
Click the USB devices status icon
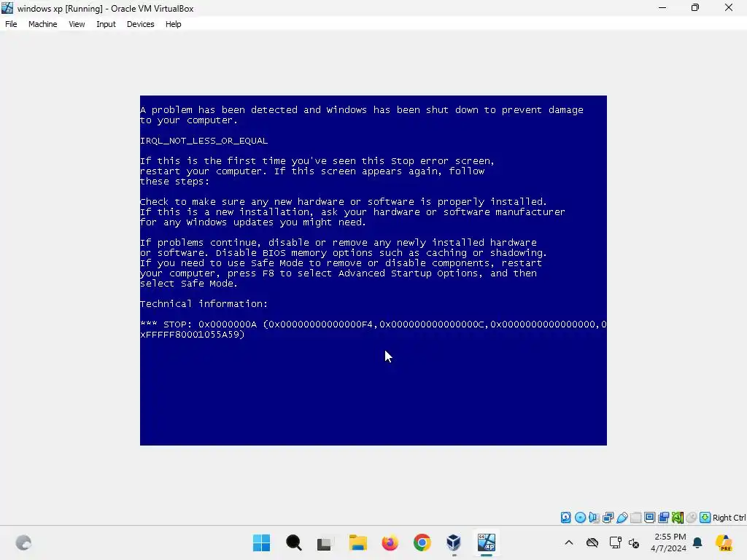click(622, 518)
